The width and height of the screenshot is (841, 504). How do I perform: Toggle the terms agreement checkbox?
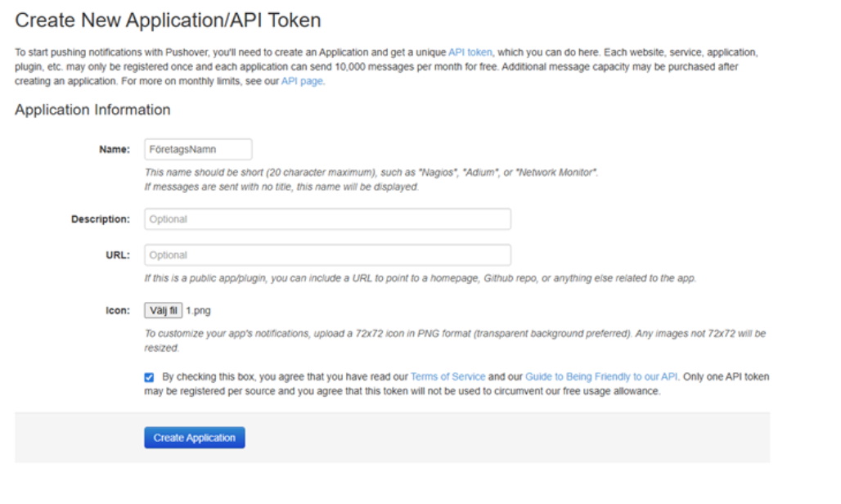148,377
